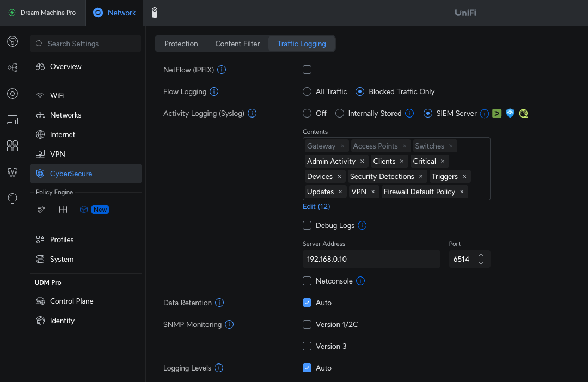This screenshot has width=588, height=382.
Task: Open the Splunk integration icon beside SIEM Server
Action: pyautogui.click(x=497, y=113)
